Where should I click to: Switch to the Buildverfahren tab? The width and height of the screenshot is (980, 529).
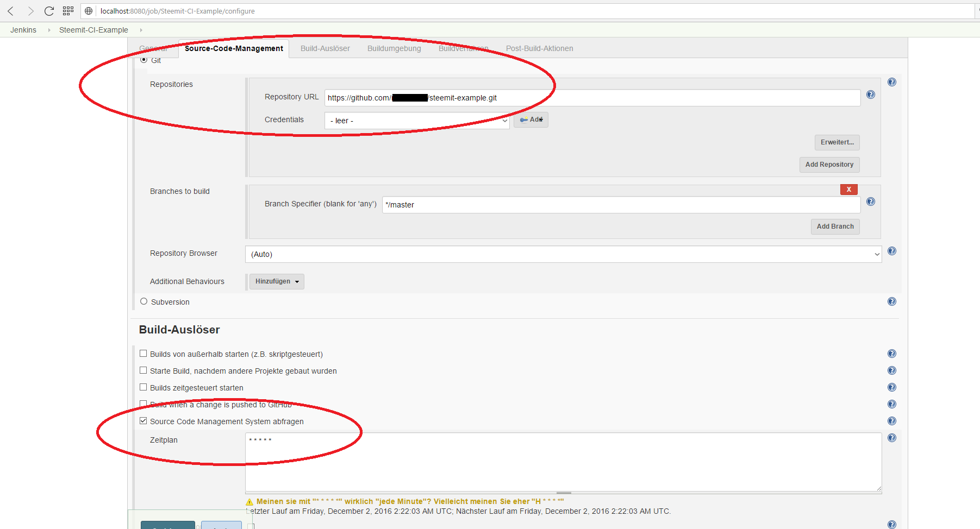click(464, 48)
